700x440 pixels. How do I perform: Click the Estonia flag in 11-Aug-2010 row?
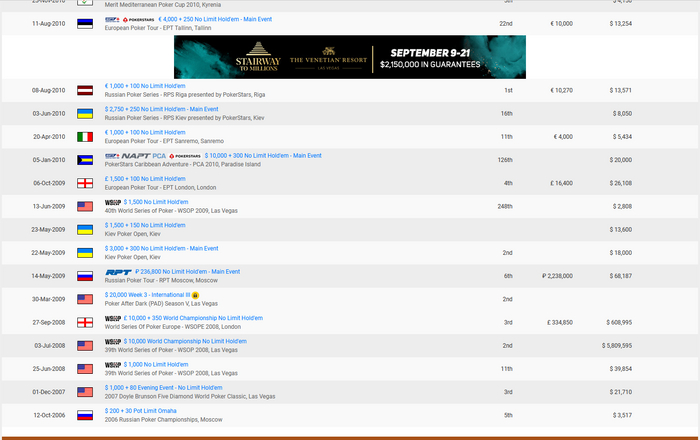[x=85, y=23]
